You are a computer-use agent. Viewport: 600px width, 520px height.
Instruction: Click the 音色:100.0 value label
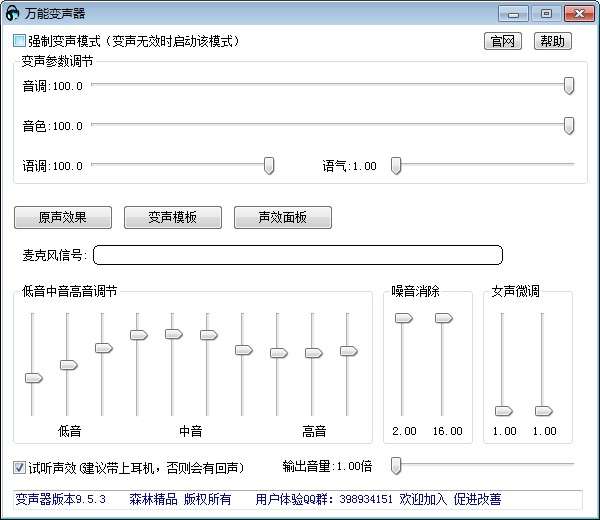point(52,126)
